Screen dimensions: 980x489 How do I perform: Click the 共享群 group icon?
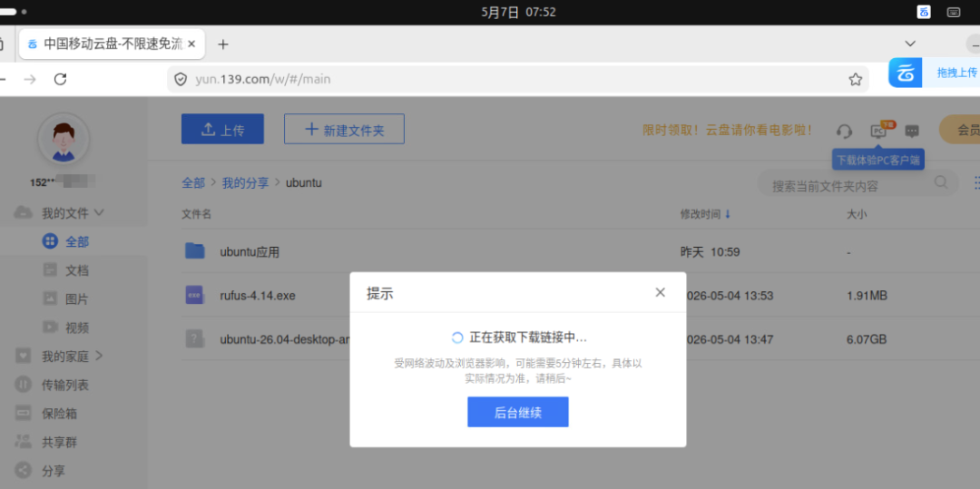[23, 442]
